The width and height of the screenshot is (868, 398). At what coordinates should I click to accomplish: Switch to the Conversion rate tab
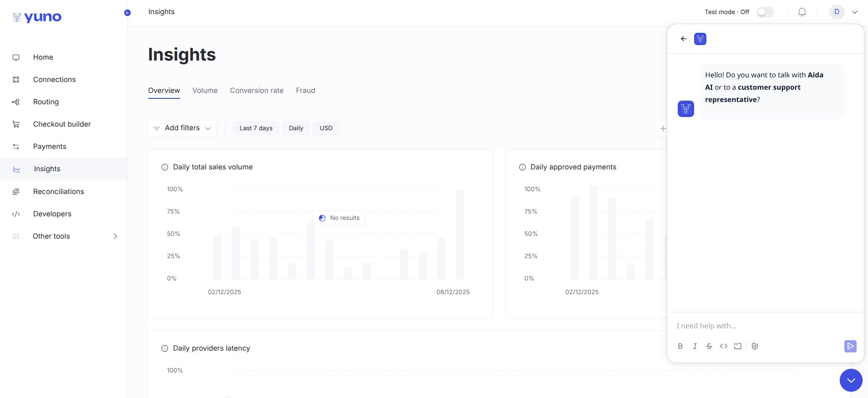pyautogui.click(x=257, y=91)
